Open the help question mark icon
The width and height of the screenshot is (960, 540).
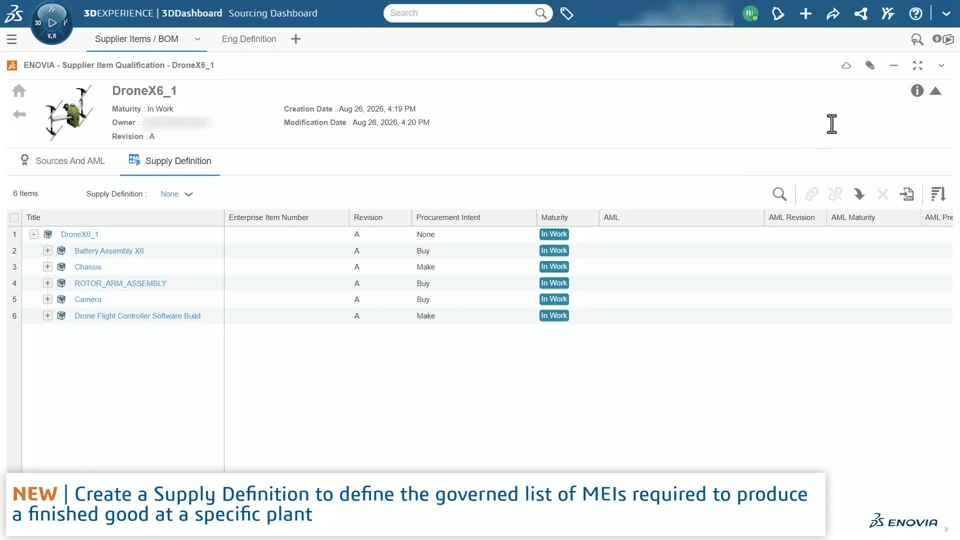[915, 13]
